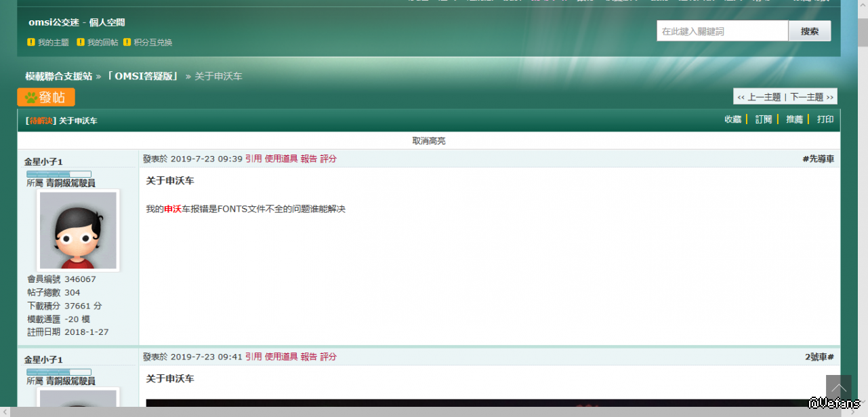Viewport: 868px width, 417px height.
Task: Click yellow icon beside 我的回帖
Action: tap(81, 42)
